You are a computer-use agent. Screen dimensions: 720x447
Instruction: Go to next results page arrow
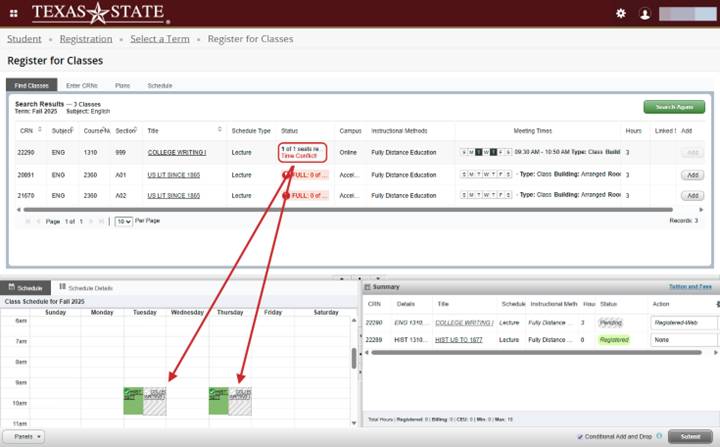point(89,220)
